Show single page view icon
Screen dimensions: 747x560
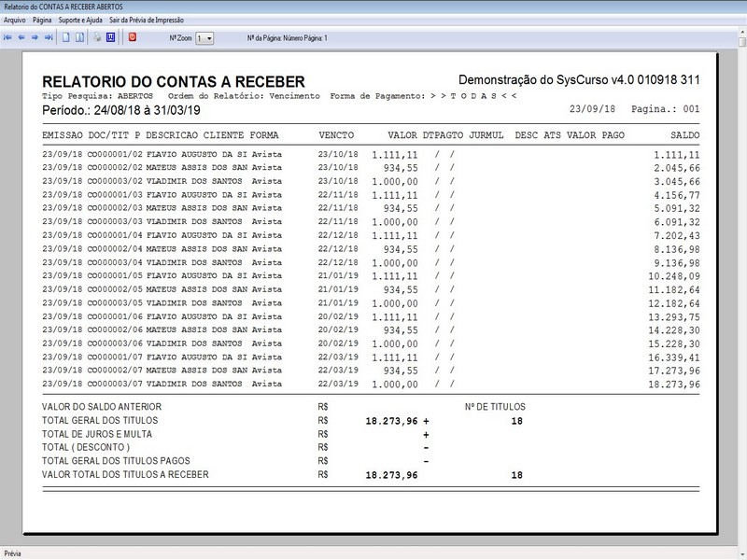pos(66,37)
